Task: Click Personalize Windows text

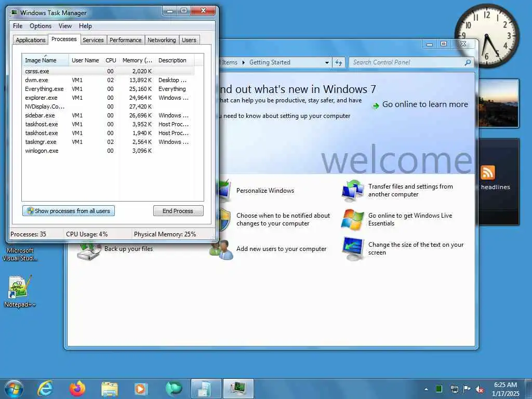Action: pos(265,191)
